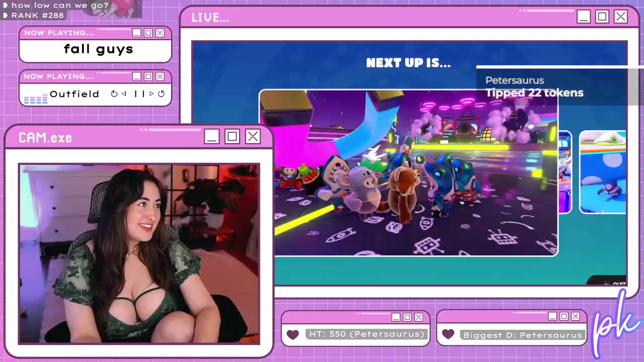The image size is (644, 362).
Task: Click the next track arrow in Outfield player
Action: (152, 94)
